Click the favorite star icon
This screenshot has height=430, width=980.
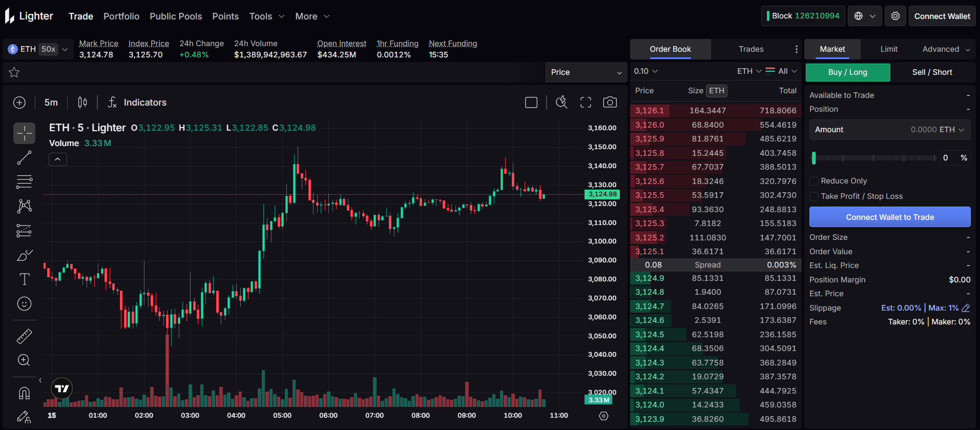coord(14,72)
